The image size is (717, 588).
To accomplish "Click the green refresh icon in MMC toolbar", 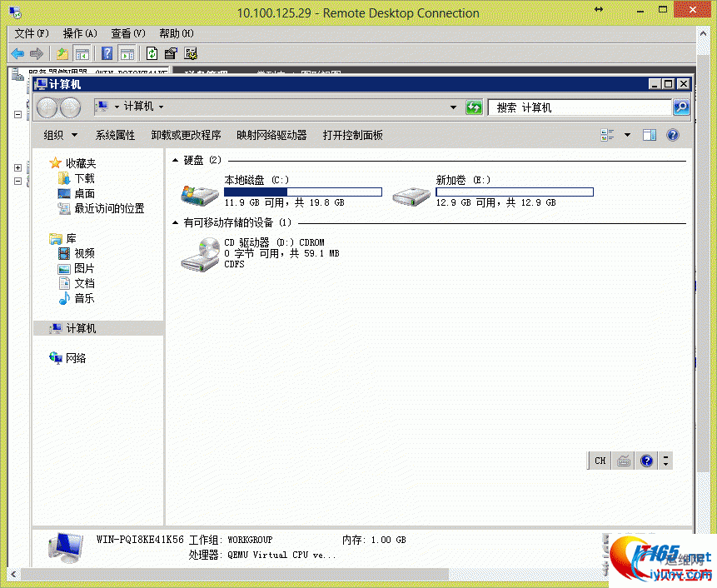I will pos(152,53).
